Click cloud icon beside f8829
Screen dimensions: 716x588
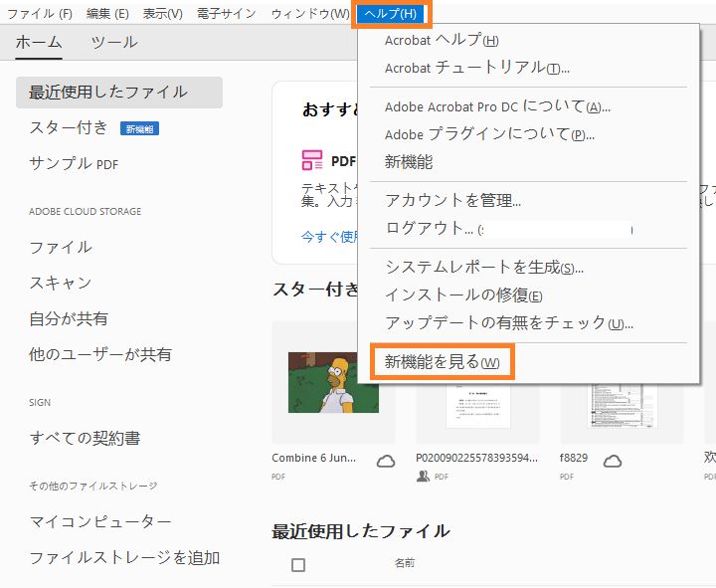pos(613,462)
